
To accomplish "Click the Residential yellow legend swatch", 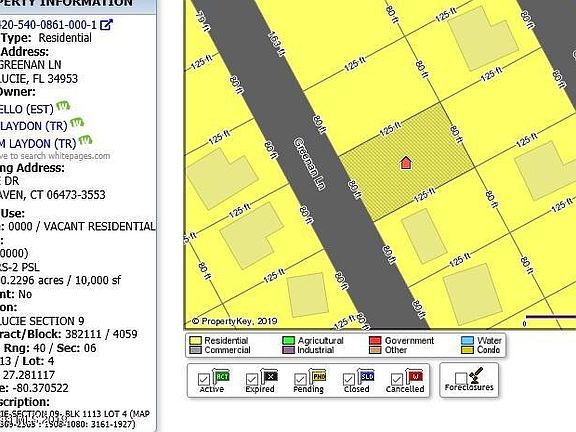I will point(195,341).
